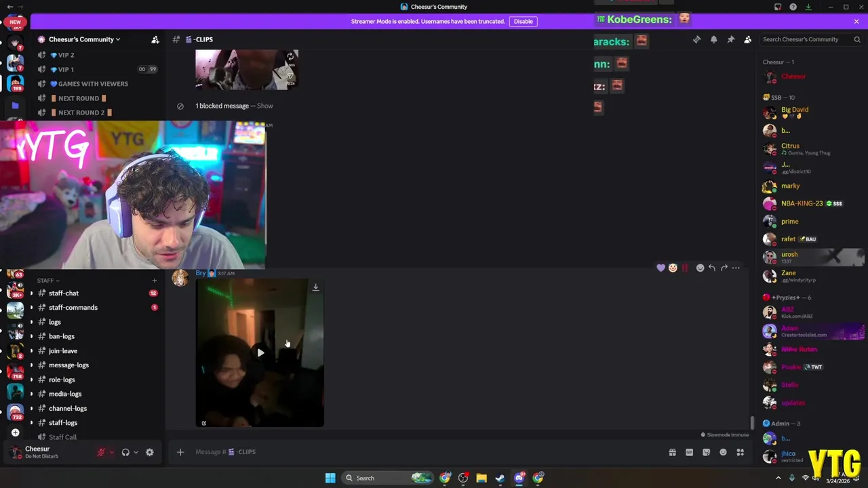Click the Inbox icon in title bar
The width and height of the screenshot is (868, 488).
[x=778, y=7]
